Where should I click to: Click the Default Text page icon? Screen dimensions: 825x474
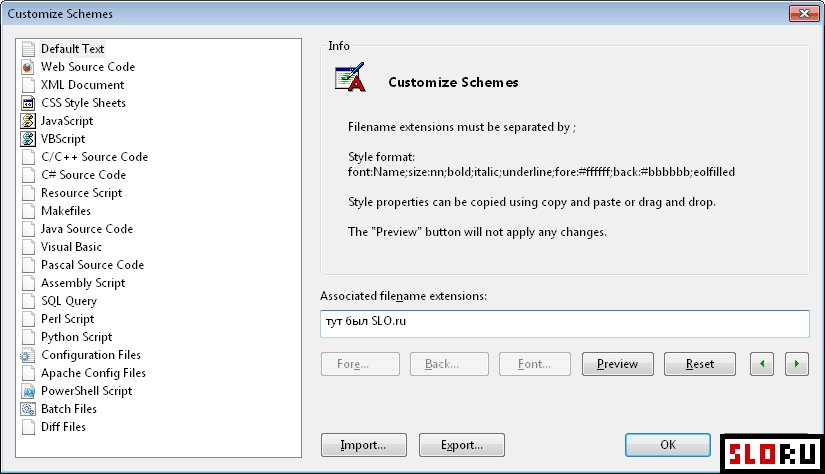[x=28, y=49]
